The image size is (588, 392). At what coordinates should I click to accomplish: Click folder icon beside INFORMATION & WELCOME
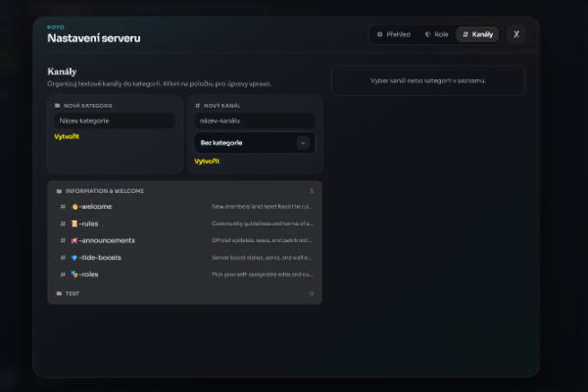[x=59, y=191]
